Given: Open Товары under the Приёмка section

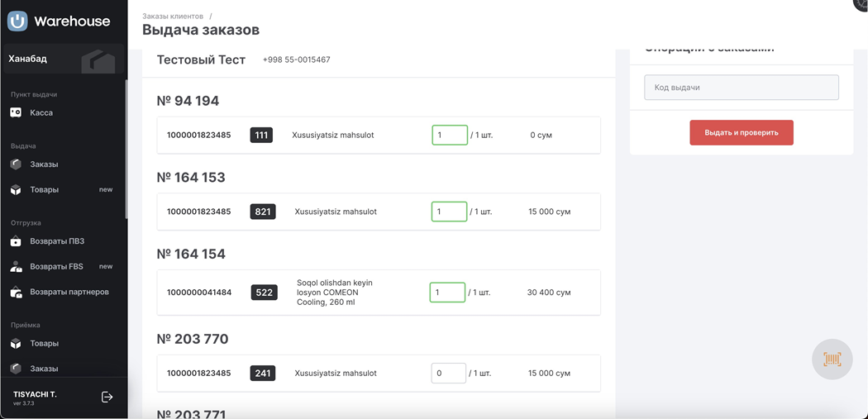Looking at the screenshot, I should pos(44,344).
